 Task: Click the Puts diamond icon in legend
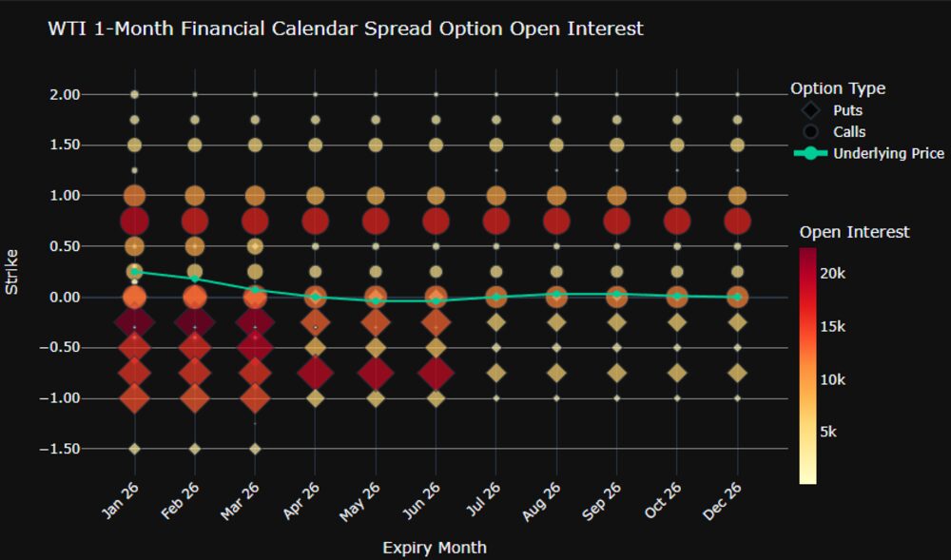810,110
